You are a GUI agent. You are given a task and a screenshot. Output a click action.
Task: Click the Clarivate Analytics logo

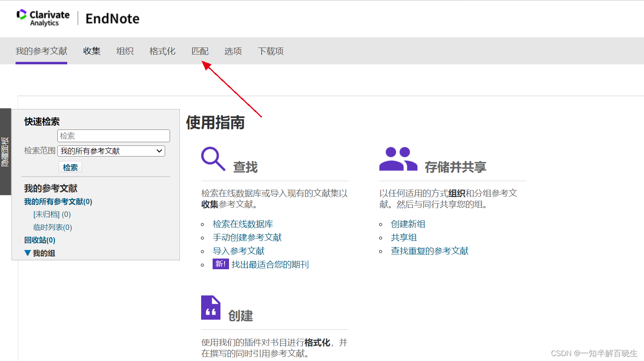click(43, 18)
